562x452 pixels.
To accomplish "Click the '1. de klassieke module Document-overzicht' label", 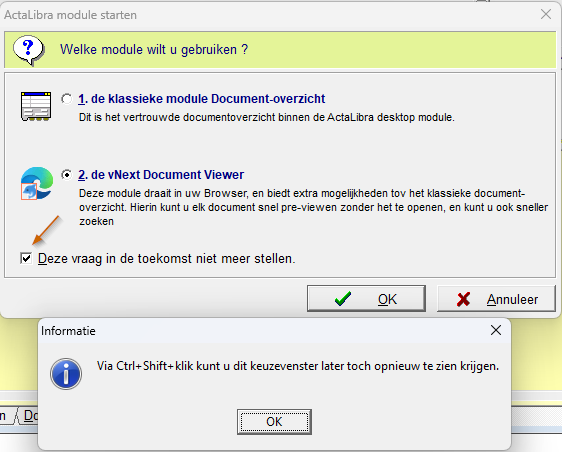I will [201, 99].
